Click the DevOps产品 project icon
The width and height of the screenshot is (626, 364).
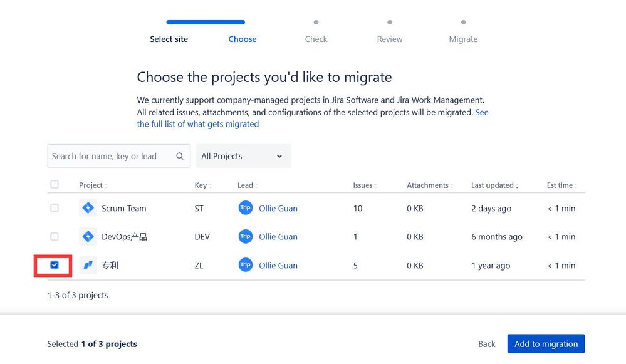[x=88, y=237]
